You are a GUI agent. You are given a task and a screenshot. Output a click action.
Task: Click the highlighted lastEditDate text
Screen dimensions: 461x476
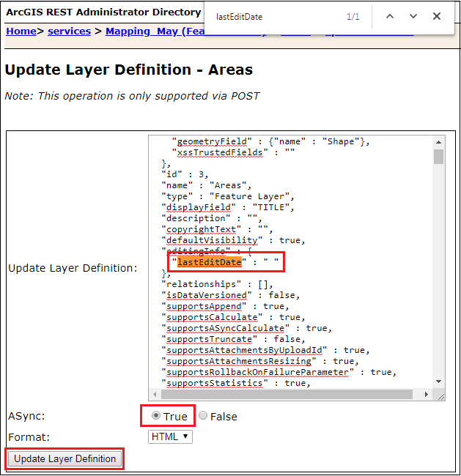coord(210,262)
